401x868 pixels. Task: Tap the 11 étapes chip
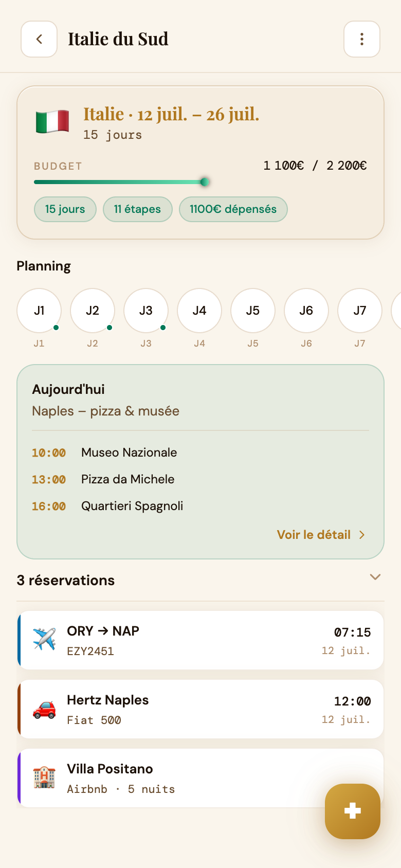coord(138,209)
